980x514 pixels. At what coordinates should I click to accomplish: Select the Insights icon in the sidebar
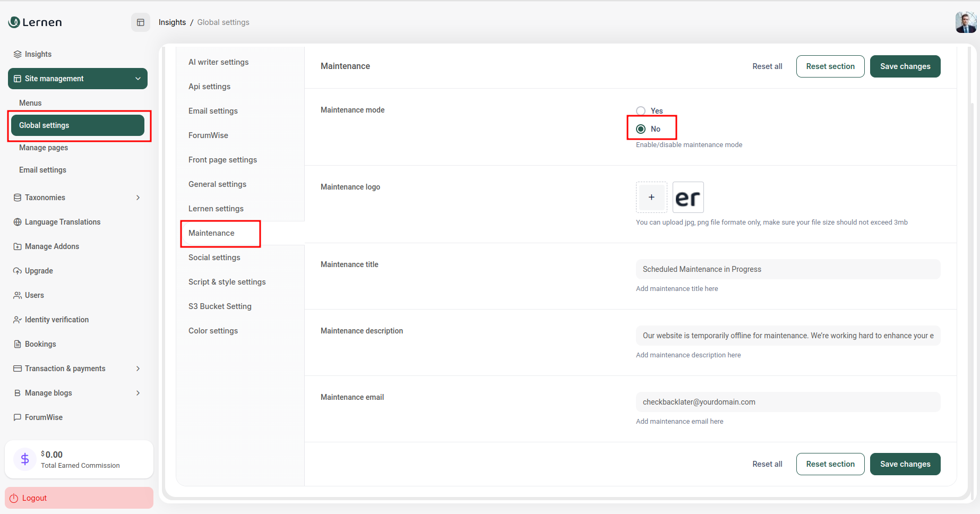16,54
